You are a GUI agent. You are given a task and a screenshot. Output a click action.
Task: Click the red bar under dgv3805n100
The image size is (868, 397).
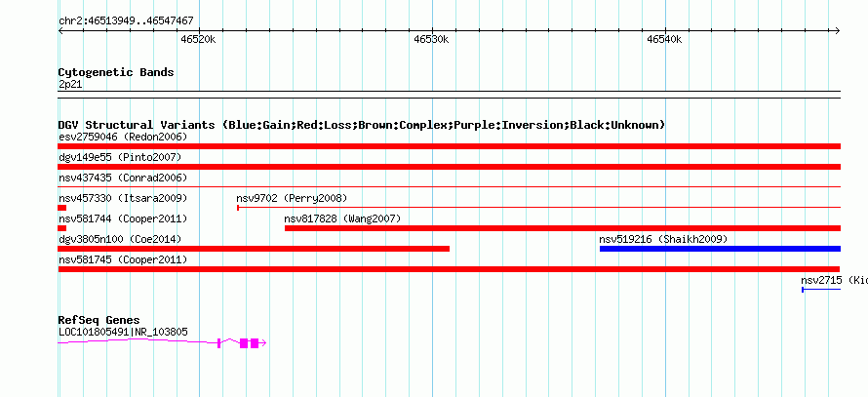(255, 249)
